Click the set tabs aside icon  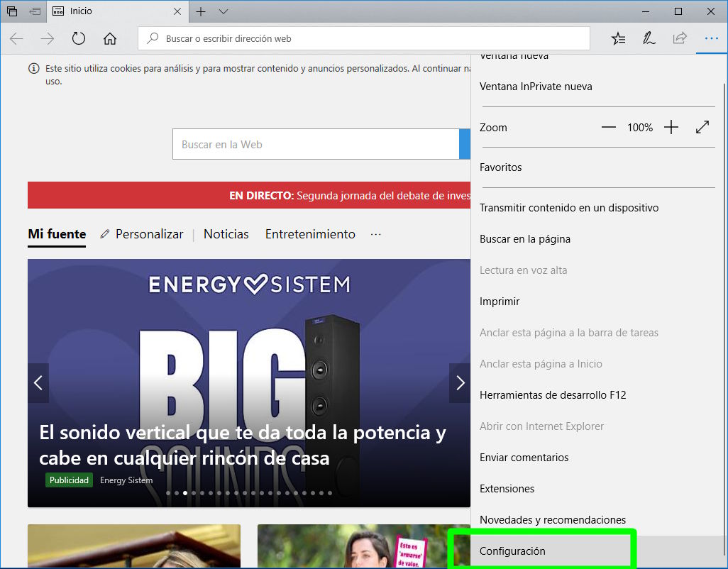point(34,12)
